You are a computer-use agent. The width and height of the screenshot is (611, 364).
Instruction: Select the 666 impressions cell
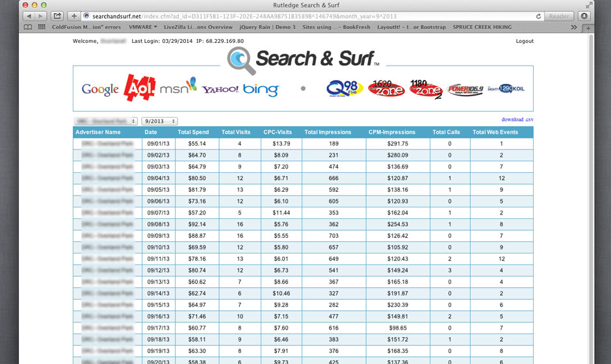pos(333,178)
